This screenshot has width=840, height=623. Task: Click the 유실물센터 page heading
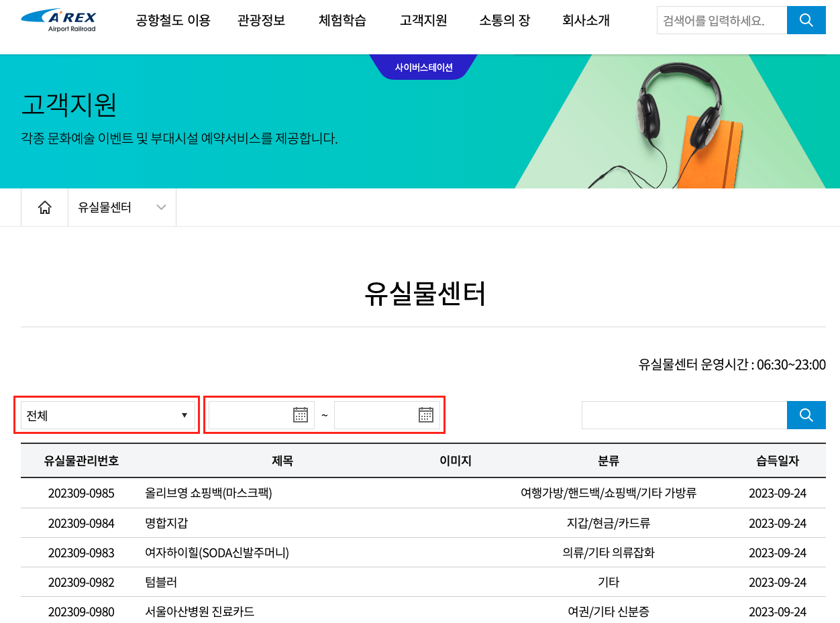point(425,293)
